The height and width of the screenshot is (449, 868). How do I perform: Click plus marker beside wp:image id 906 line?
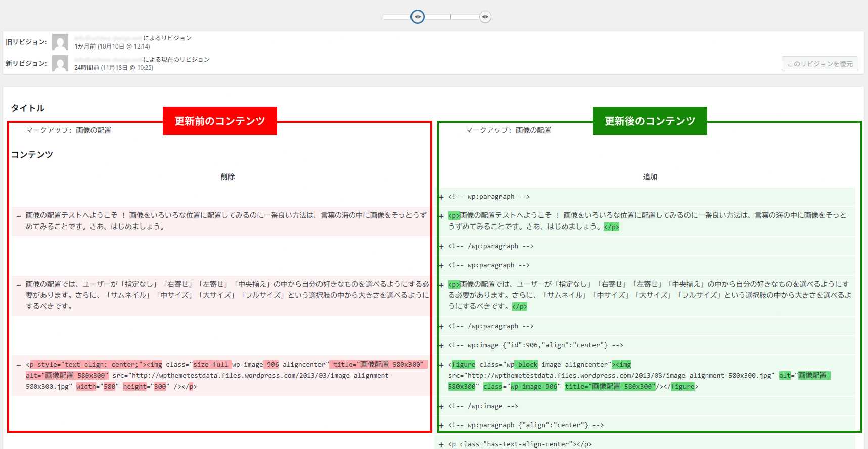pos(441,346)
